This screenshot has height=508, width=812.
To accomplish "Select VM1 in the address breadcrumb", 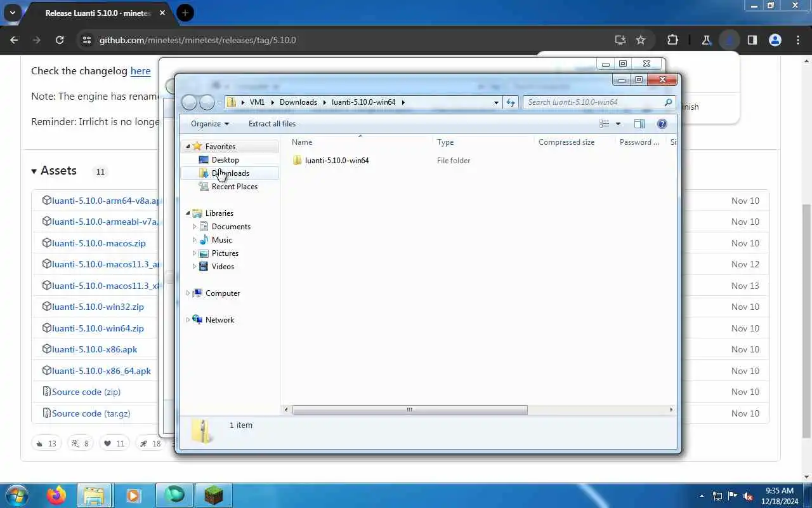I will (x=257, y=102).
